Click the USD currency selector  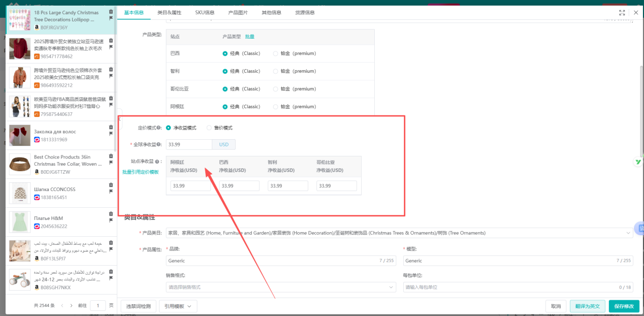223,144
